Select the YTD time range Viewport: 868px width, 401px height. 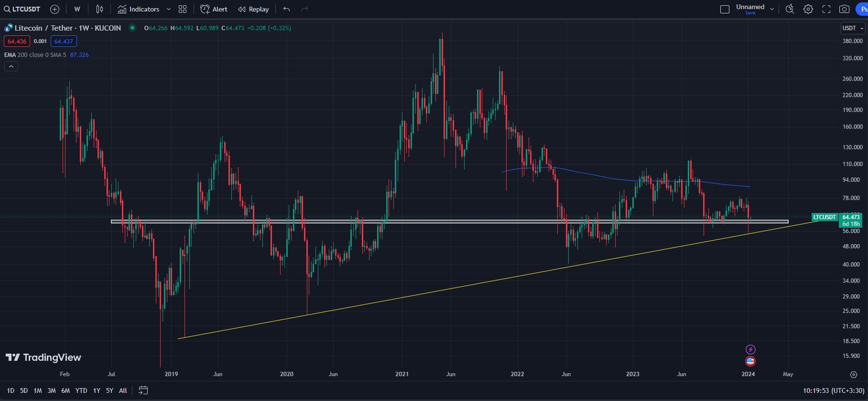coord(81,390)
